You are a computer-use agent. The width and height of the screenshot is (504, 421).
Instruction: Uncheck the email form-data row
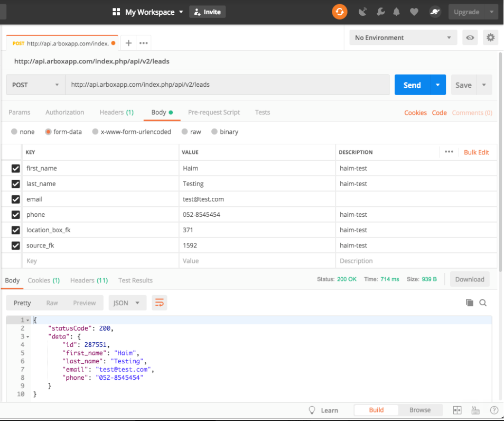pyautogui.click(x=15, y=199)
